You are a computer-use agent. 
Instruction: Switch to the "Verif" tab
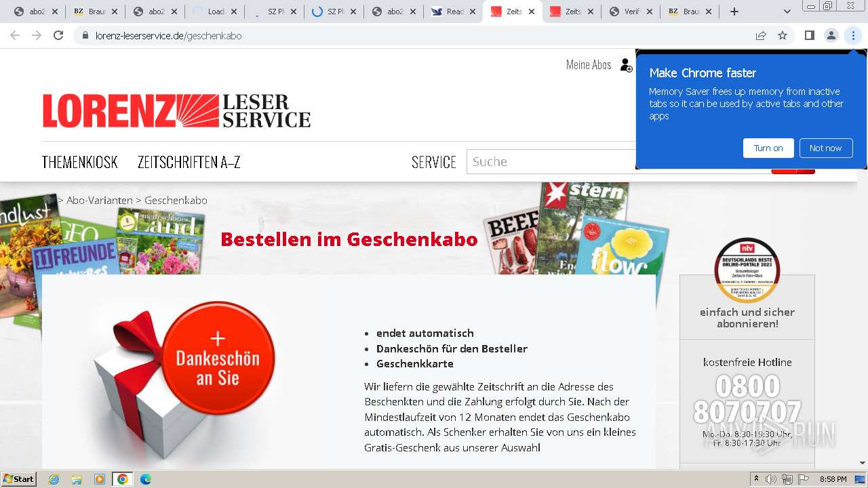point(631,12)
